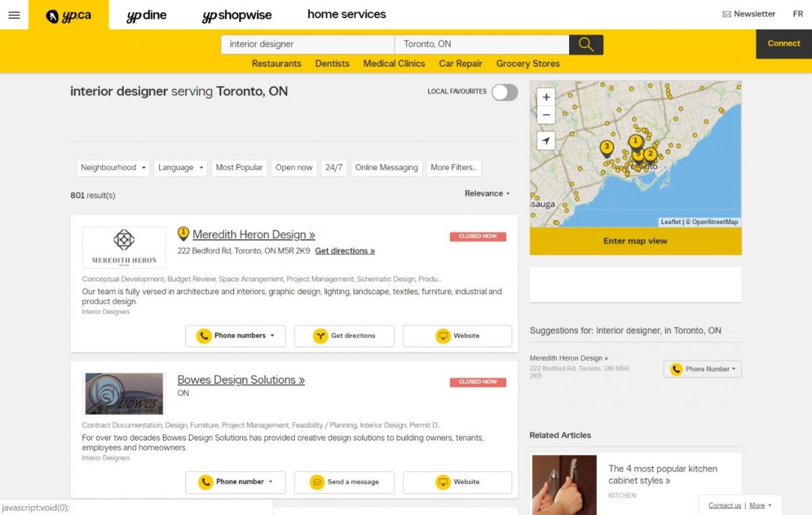Viewport: 812px width, 515px height.
Task: Switch to yp dine tab
Action: (147, 15)
